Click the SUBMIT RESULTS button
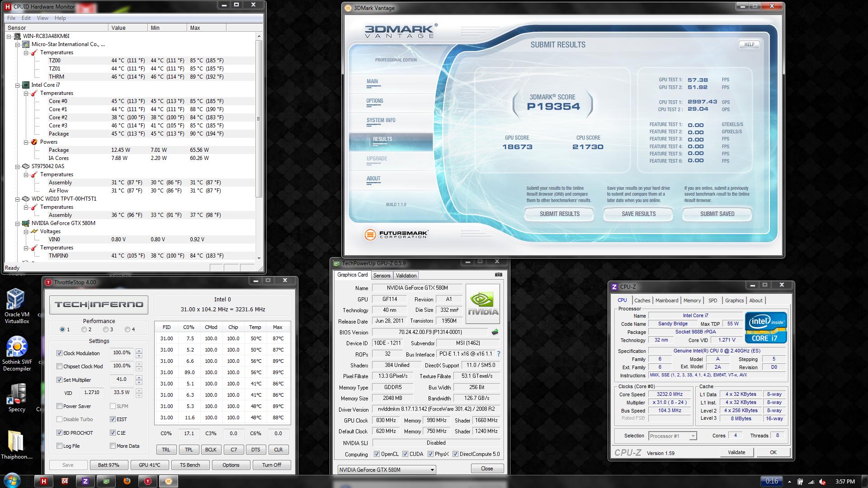The height and width of the screenshot is (488, 868). click(559, 214)
